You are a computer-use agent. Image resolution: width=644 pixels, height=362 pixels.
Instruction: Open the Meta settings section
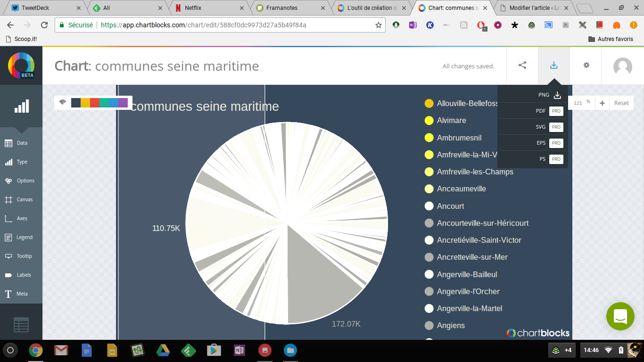click(x=21, y=294)
